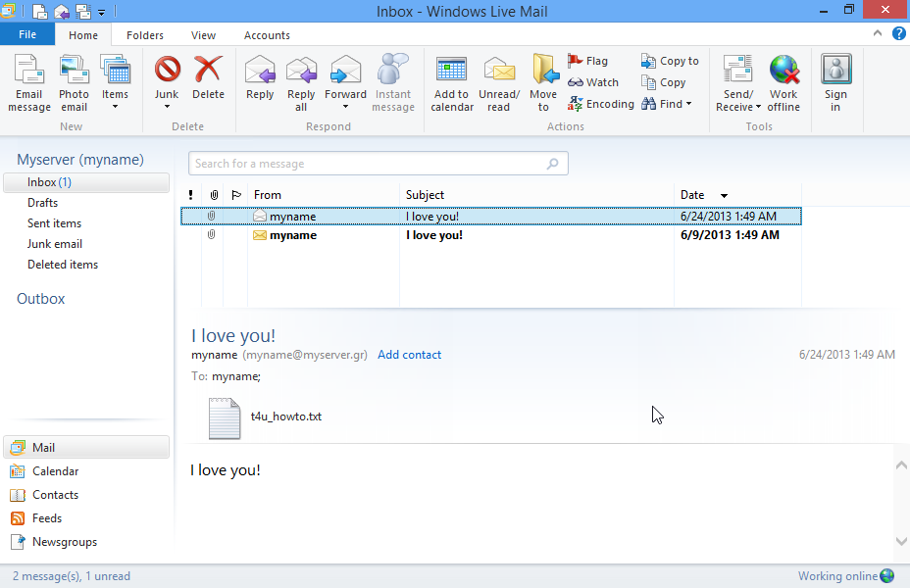This screenshot has height=588, width=910.
Task: Sort by the attachment column header
Action: (214, 195)
